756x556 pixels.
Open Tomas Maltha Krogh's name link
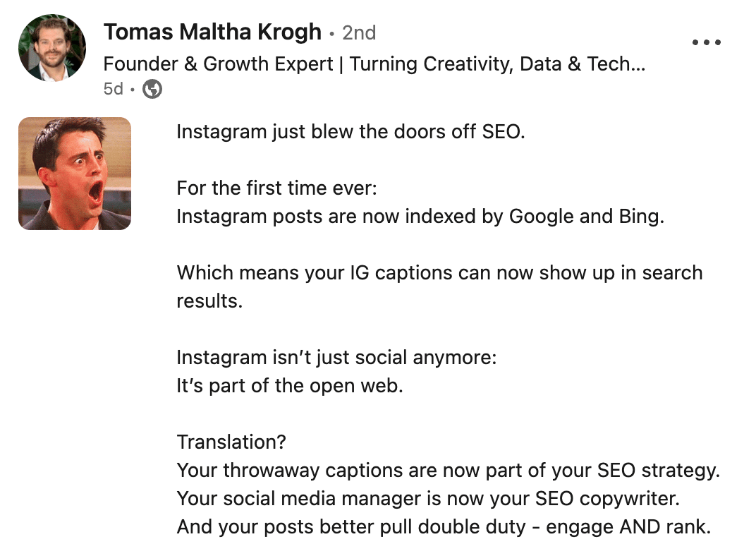[x=213, y=32]
